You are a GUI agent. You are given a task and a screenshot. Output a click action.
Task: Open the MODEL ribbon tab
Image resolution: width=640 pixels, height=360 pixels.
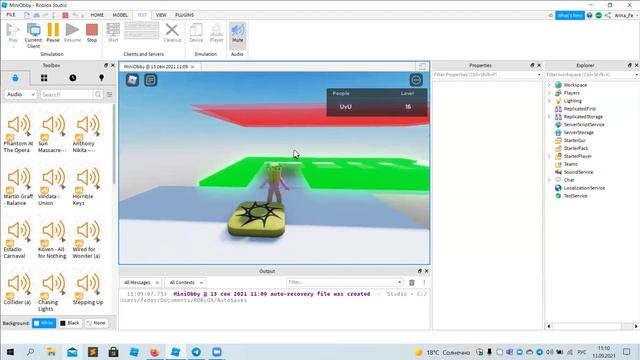click(x=120, y=15)
